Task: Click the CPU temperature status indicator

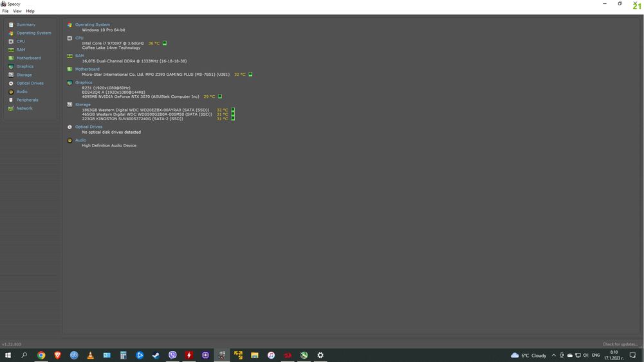Action: (x=165, y=43)
